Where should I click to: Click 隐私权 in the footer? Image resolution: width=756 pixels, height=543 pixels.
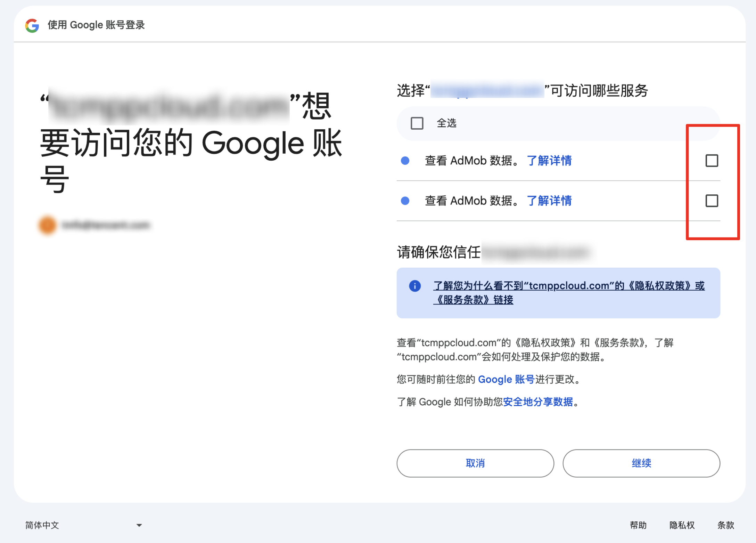682,525
